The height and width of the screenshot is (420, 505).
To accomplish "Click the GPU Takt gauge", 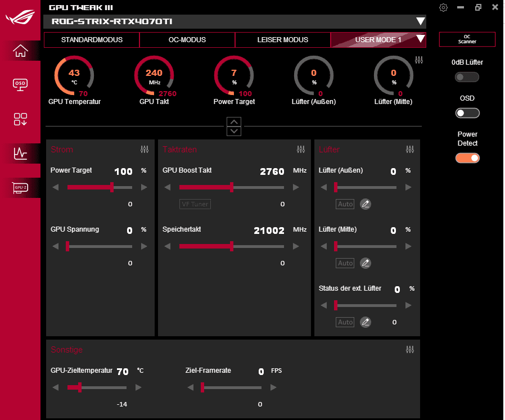I will pos(154,76).
